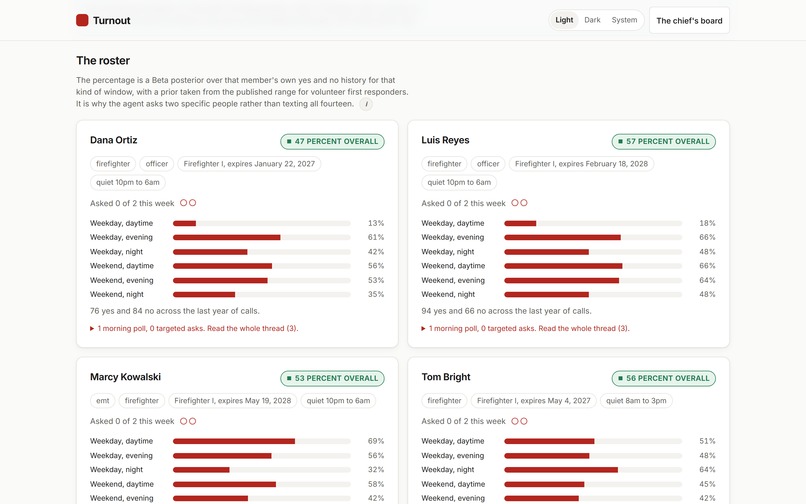The height and width of the screenshot is (504, 806).
Task: Click Dana Ortiz's firefighter tag
Action: click(x=113, y=164)
